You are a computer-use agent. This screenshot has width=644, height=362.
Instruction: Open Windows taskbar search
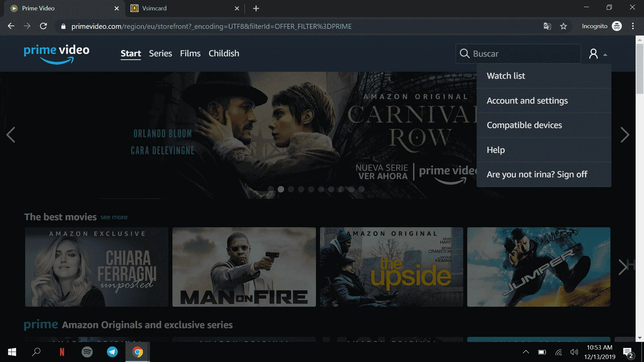pyautogui.click(x=36, y=352)
